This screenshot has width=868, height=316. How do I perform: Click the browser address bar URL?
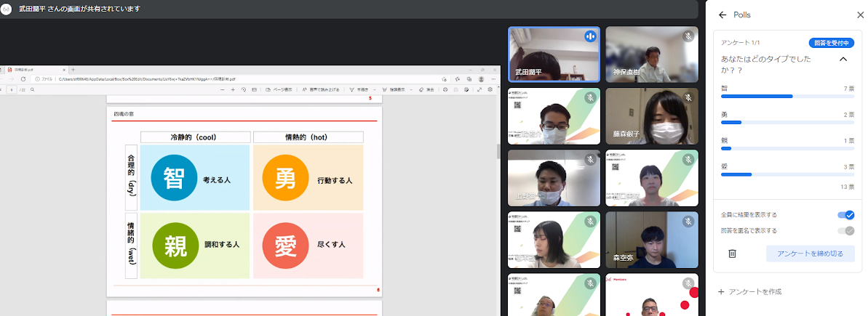147,79
